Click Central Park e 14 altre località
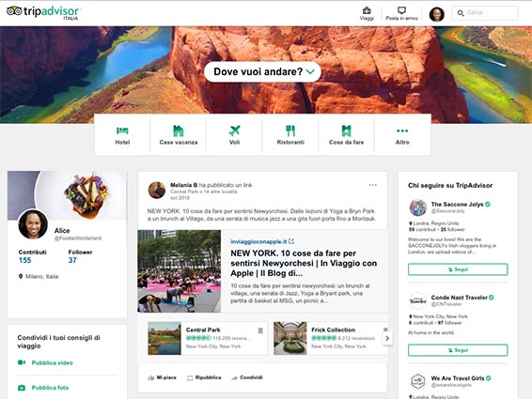The image size is (532, 399). 204,192
